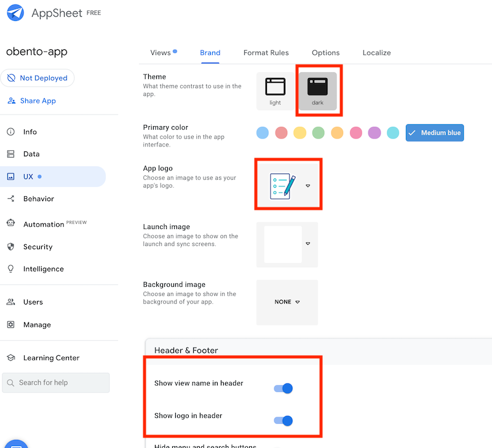Screen dimensions: 492x448
Task: Choose the yellow primary color swatch
Action: (300, 133)
